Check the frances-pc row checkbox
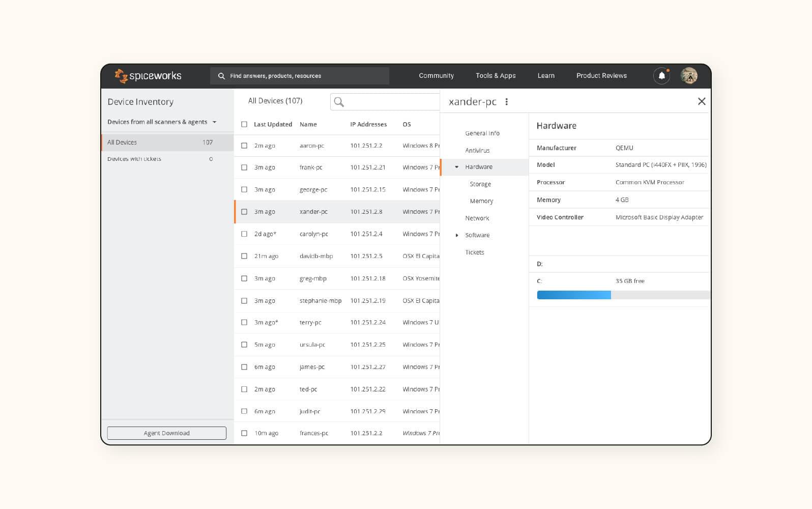 point(244,433)
